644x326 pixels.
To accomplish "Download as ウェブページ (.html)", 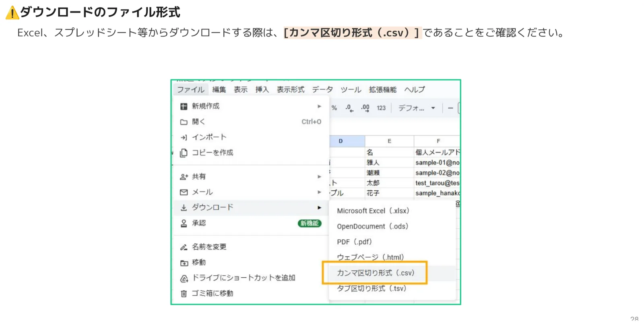I will tap(392, 258).
